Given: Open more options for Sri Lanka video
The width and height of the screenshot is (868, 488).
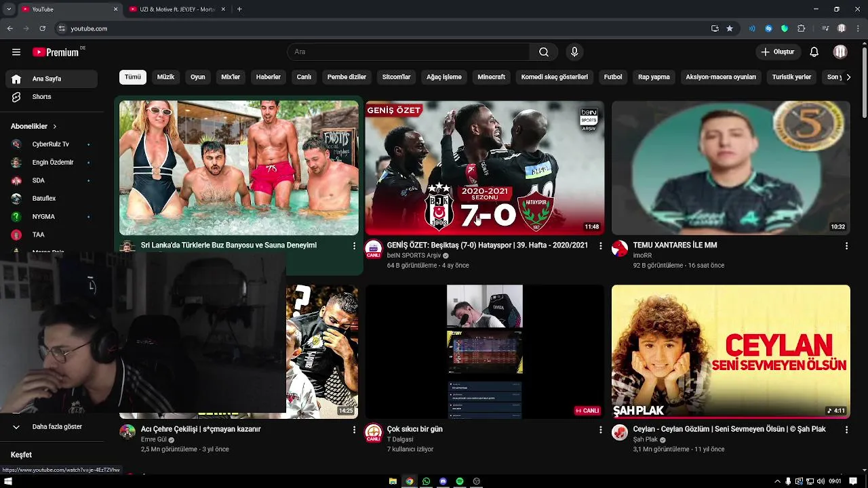Looking at the screenshot, I should (x=354, y=246).
